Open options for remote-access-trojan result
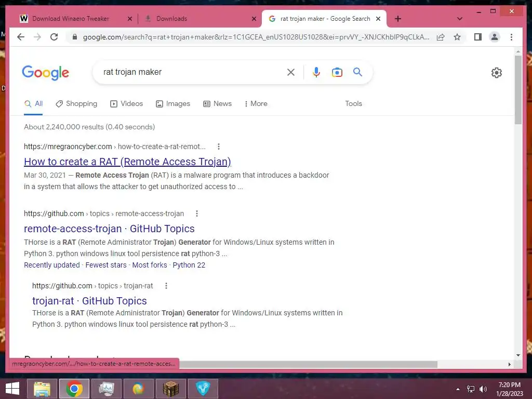The image size is (532, 399). point(197,214)
